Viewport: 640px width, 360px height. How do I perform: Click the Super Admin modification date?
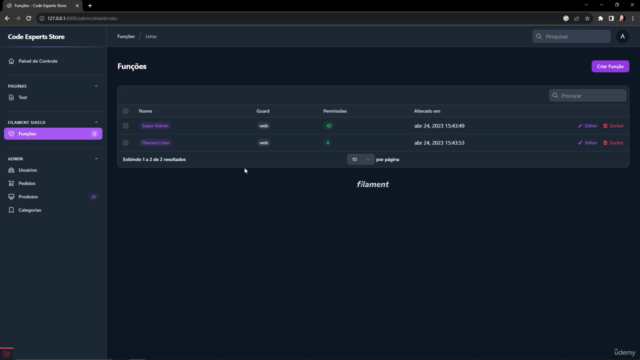click(439, 126)
